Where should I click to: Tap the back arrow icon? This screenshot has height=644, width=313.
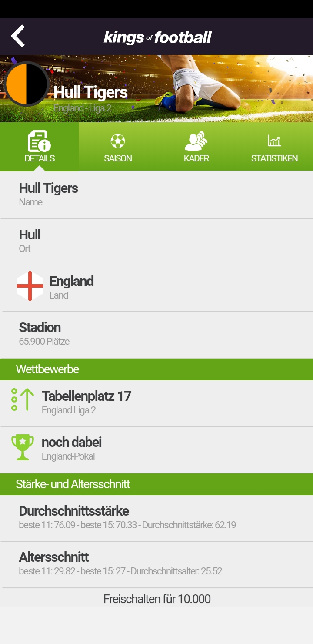coord(18,36)
